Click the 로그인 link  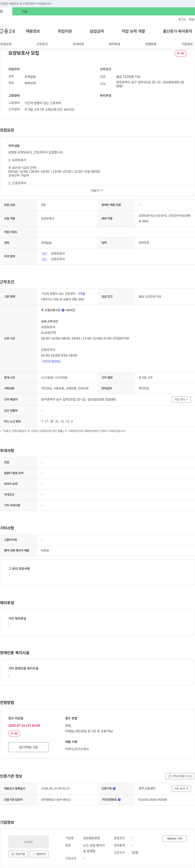[x=182, y=19]
